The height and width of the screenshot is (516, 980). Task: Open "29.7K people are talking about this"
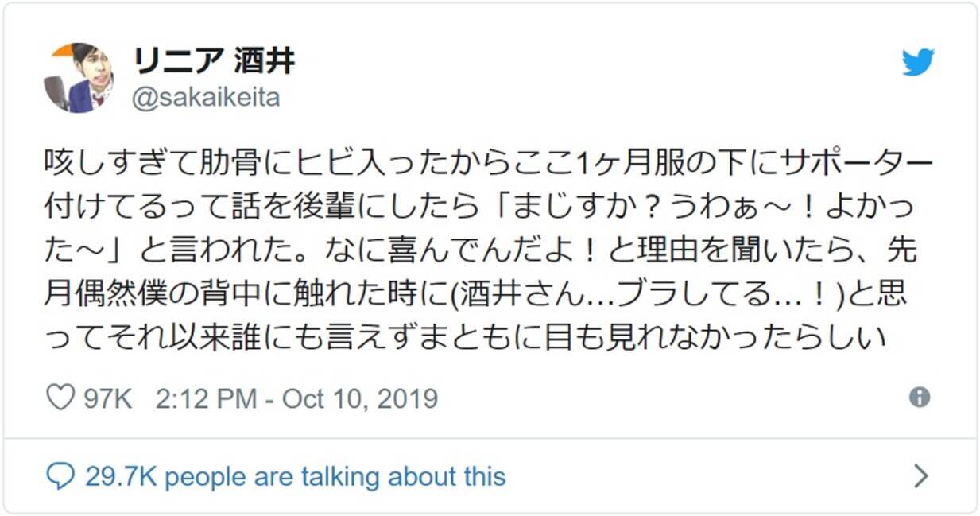pos(295,476)
